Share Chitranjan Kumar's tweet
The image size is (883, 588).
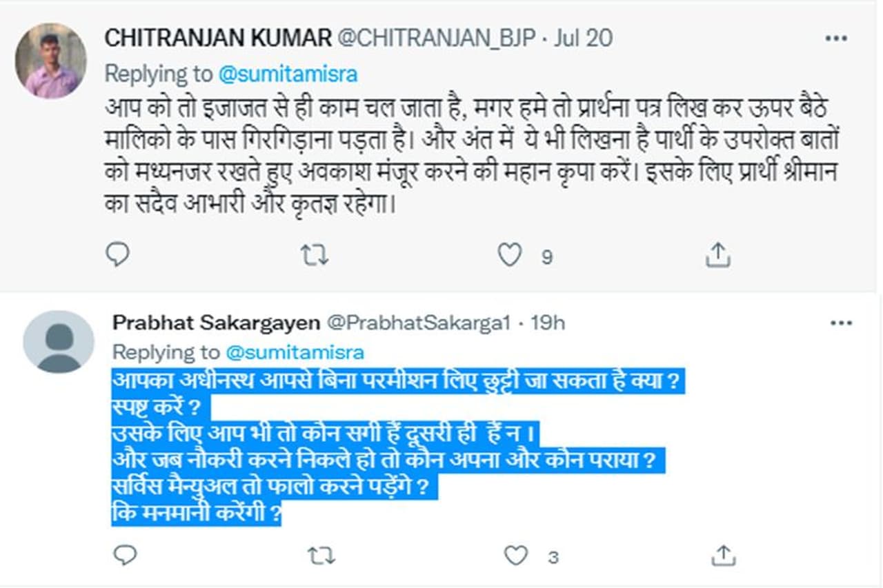click(717, 256)
